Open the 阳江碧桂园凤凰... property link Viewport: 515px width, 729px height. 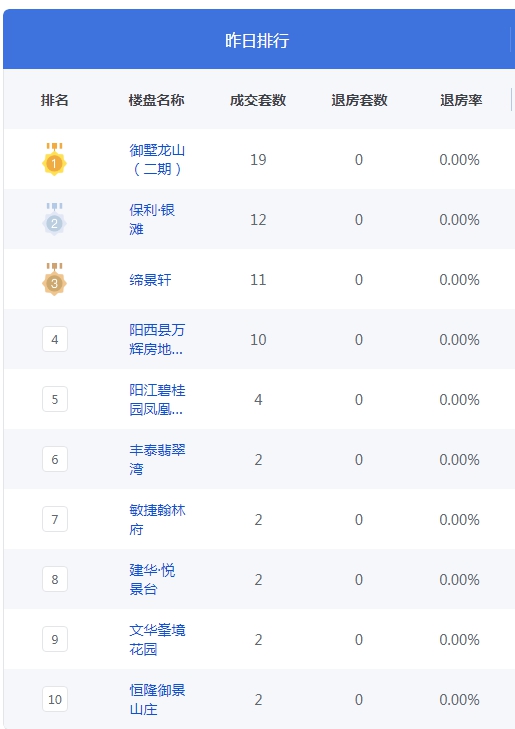coord(157,399)
